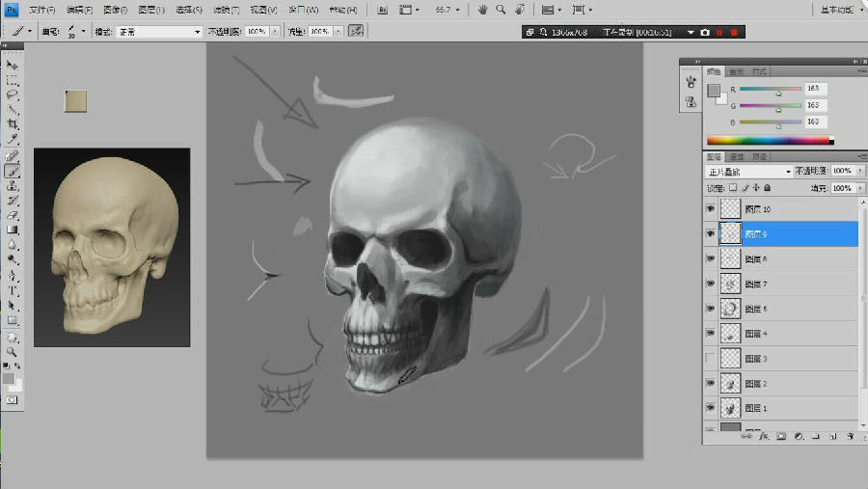Open the 文件(F) menu
This screenshot has height=489, width=868.
[x=41, y=10]
